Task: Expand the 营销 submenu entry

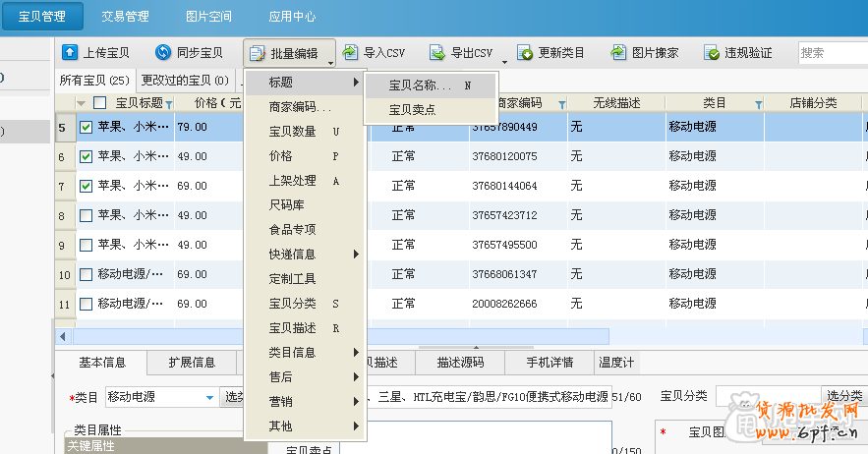Action: click(303, 402)
